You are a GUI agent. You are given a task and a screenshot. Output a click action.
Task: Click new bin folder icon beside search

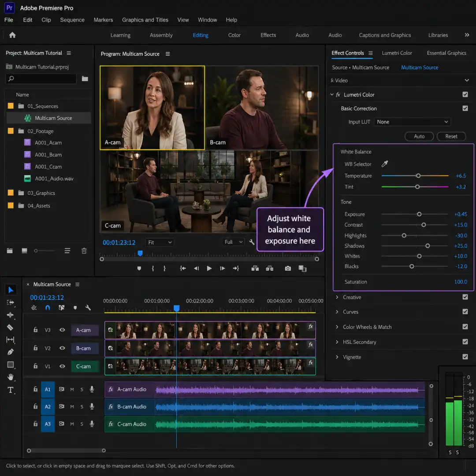(85, 79)
